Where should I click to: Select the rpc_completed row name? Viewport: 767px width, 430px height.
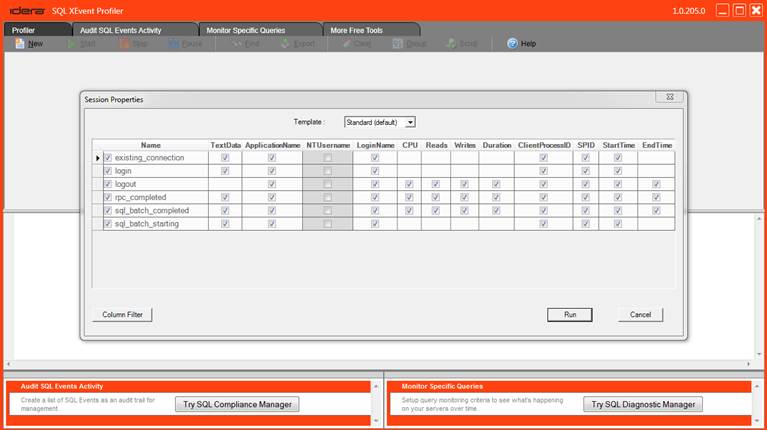pos(140,197)
